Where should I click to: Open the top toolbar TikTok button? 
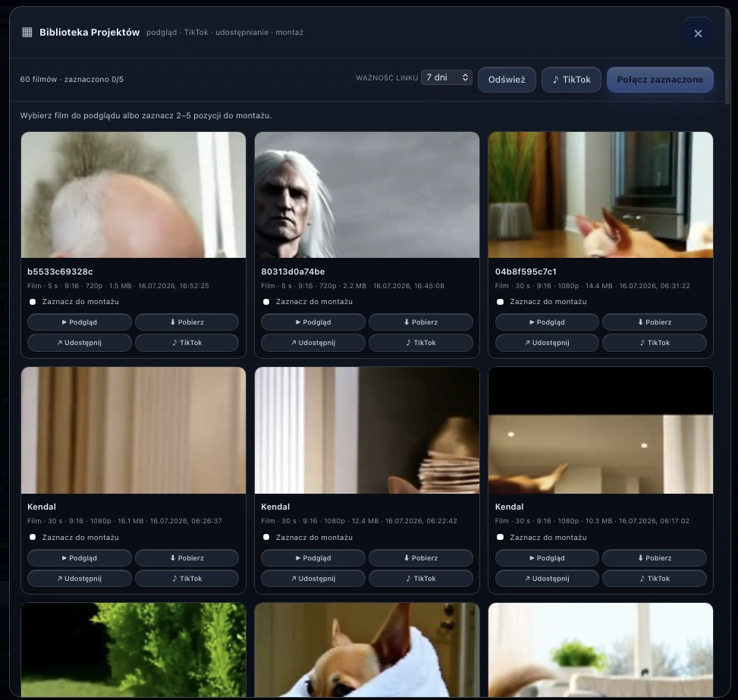[571, 80]
